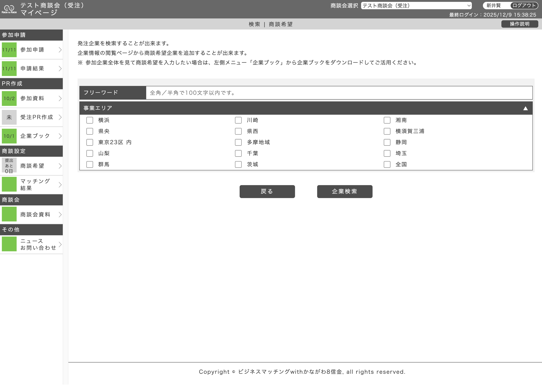Viewport: 542px width, 392px height.
Task: Click the 戻る back button
Action: (x=267, y=191)
